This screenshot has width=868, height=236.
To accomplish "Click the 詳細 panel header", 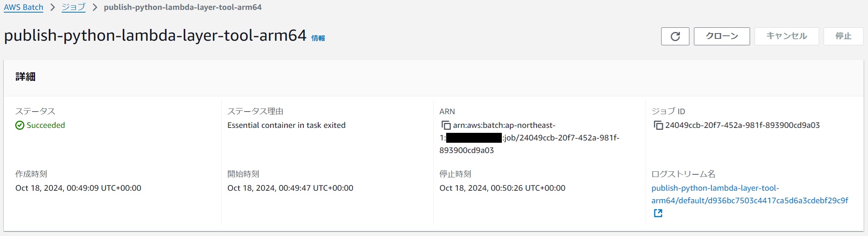I will point(26,77).
